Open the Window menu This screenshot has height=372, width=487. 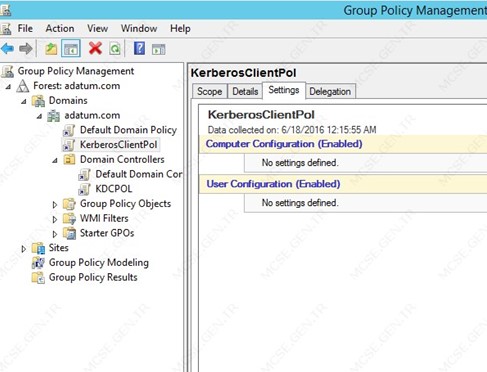pos(139,29)
